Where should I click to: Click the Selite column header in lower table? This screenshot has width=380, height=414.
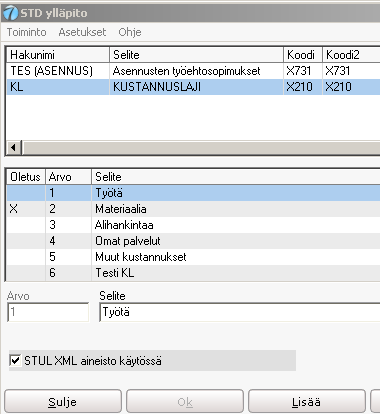click(x=236, y=177)
